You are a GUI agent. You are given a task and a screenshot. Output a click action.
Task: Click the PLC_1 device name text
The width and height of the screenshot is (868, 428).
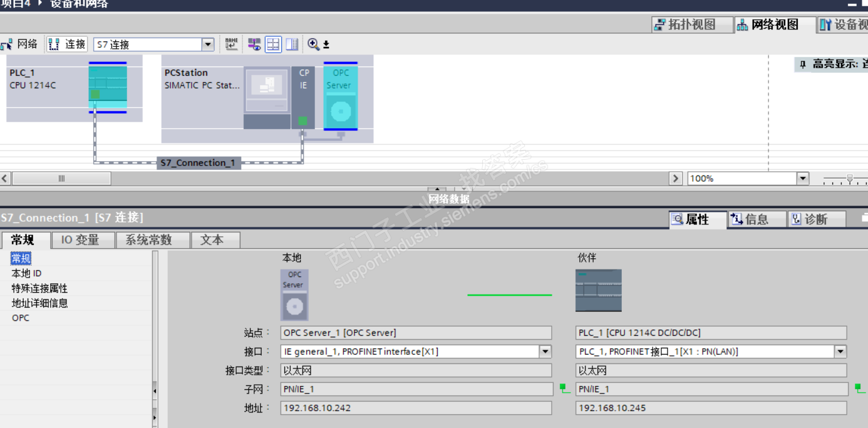click(22, 73)
